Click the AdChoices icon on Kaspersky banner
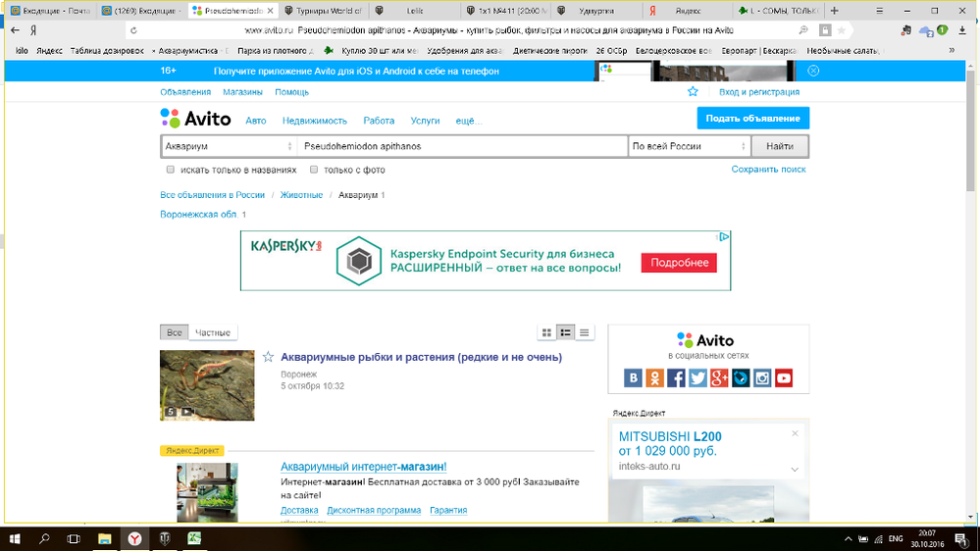Image resolution: width=980 pixels, height=551 pixels. click(723, 236)
